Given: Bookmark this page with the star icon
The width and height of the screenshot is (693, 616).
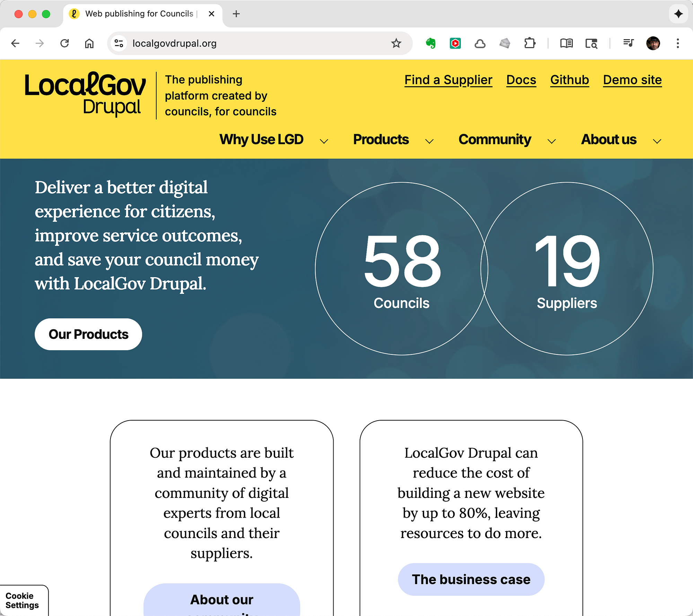Looking at the screenshot, I should pos(396,43).
